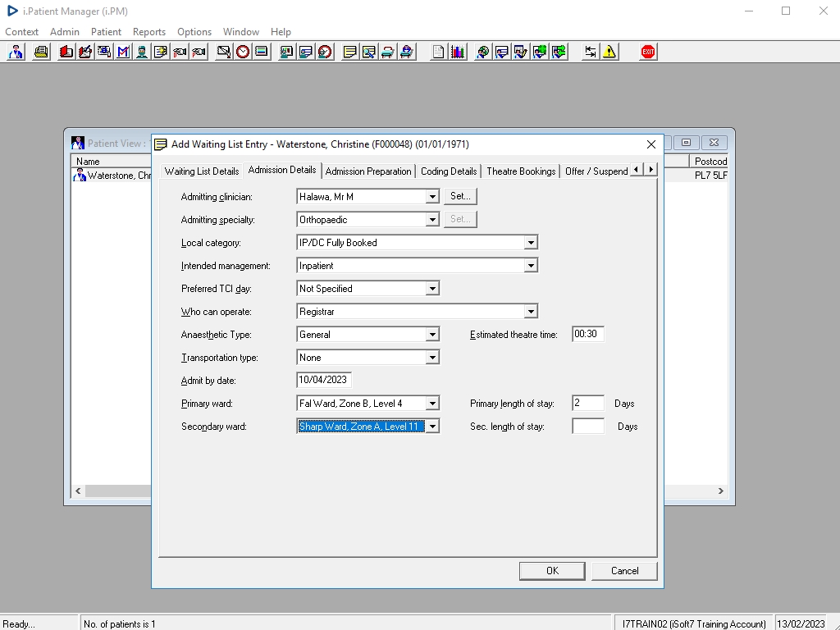Click the Admit by date field

pos(324,381)
